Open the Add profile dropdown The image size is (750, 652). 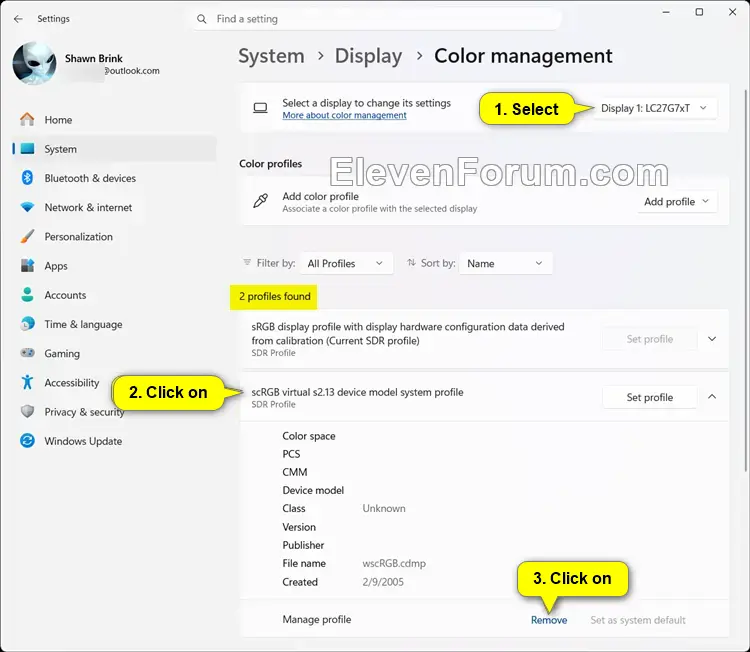(677, 202)
